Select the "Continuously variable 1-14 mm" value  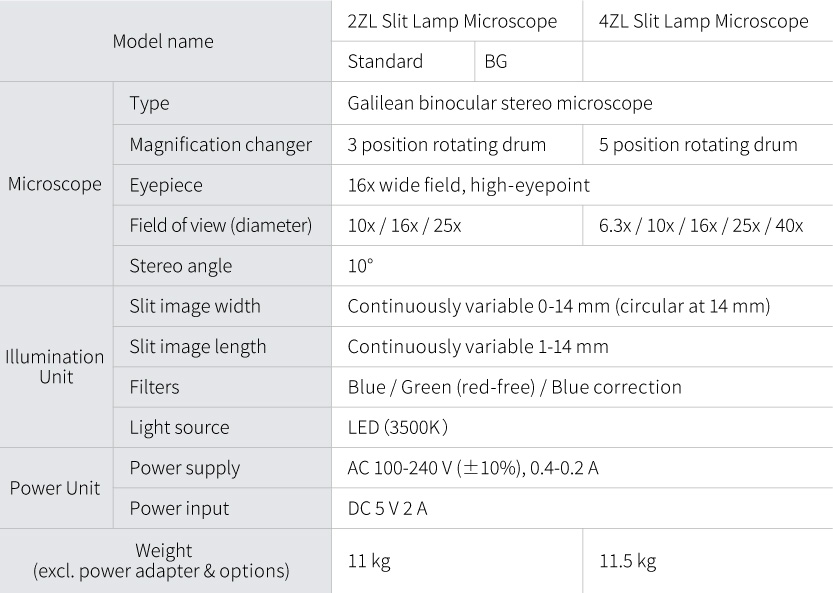[x=477, y=347]
